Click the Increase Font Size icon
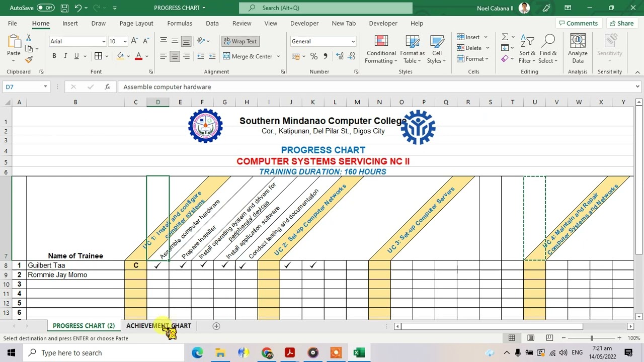The height and width of the screenshot is (362, 644). pos(134,41)
